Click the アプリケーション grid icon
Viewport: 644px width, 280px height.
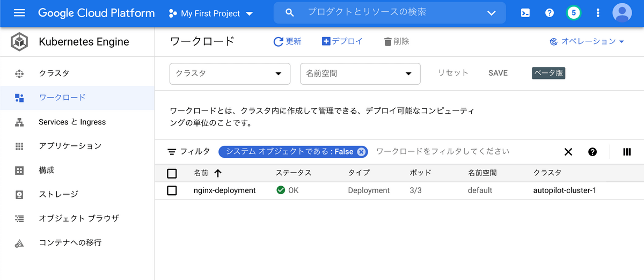pyautogui.click(x=19, y=146)
